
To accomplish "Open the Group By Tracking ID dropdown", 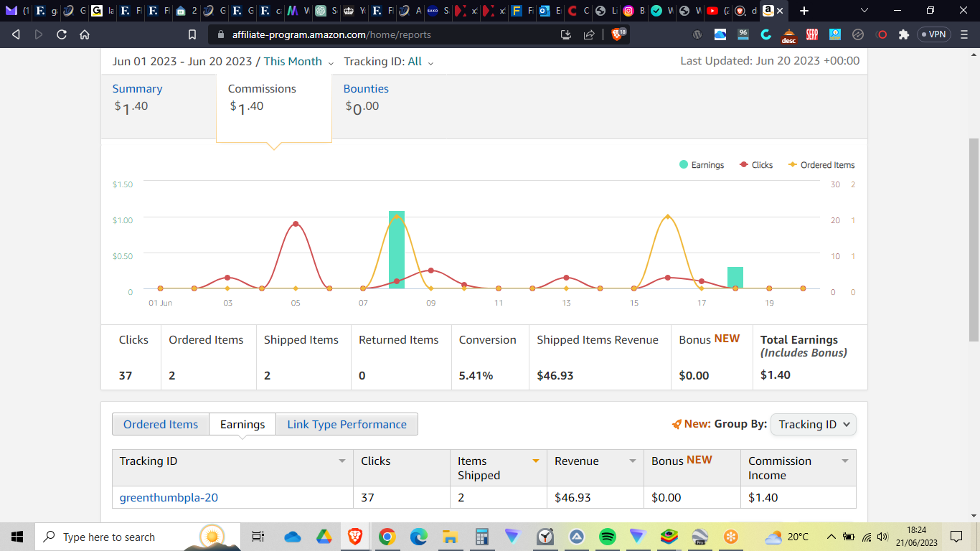I will point(813,425).
